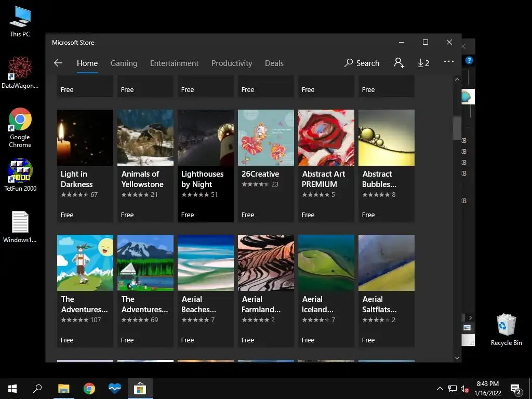Image resolution: width=532 pixels, height=399 pixels.
Task: Click the star rating of Aerial Beaches
Action: [x=195, y=320]
